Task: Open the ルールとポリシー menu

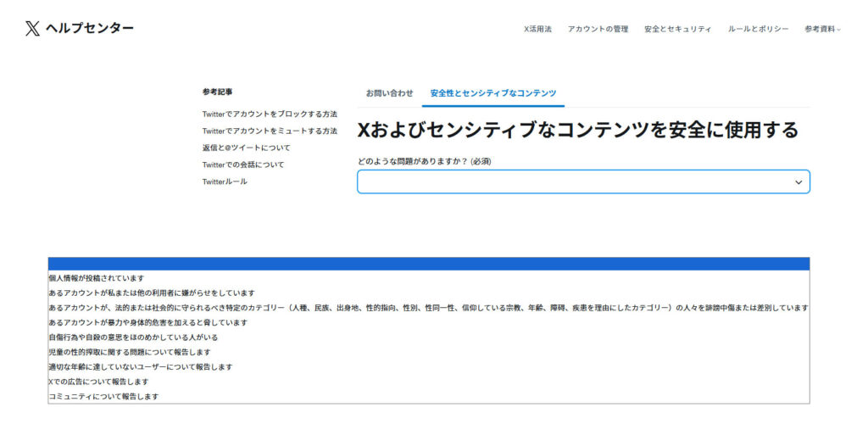Action: click(x=758, y=29)
